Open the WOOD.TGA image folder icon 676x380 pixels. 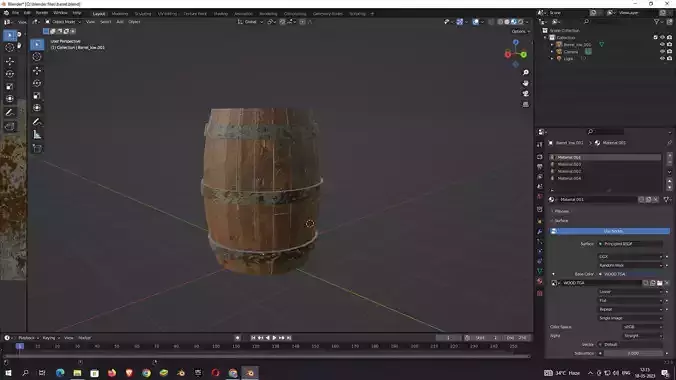(660, 283)
